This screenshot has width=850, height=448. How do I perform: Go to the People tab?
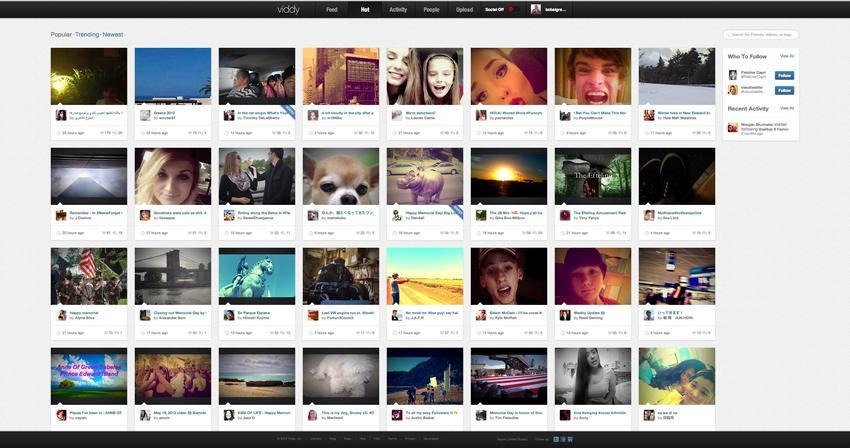click(x=431, y=9)
